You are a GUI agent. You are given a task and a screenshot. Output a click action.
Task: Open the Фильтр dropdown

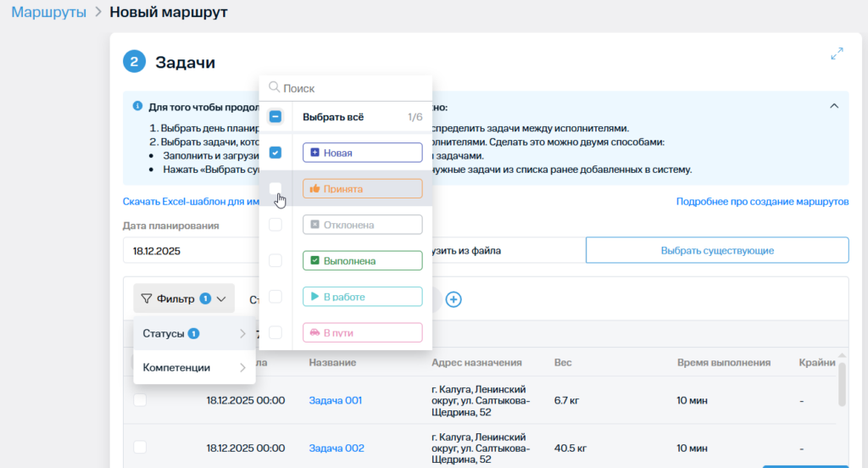[x=184, y=298]
